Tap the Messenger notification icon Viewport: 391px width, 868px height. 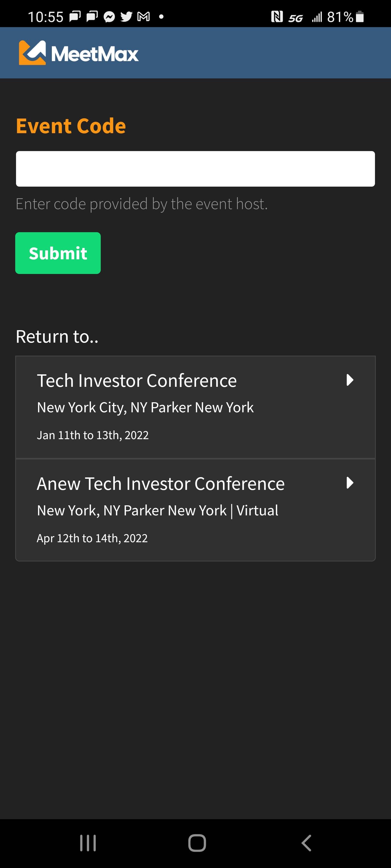[x=109, y=17]
